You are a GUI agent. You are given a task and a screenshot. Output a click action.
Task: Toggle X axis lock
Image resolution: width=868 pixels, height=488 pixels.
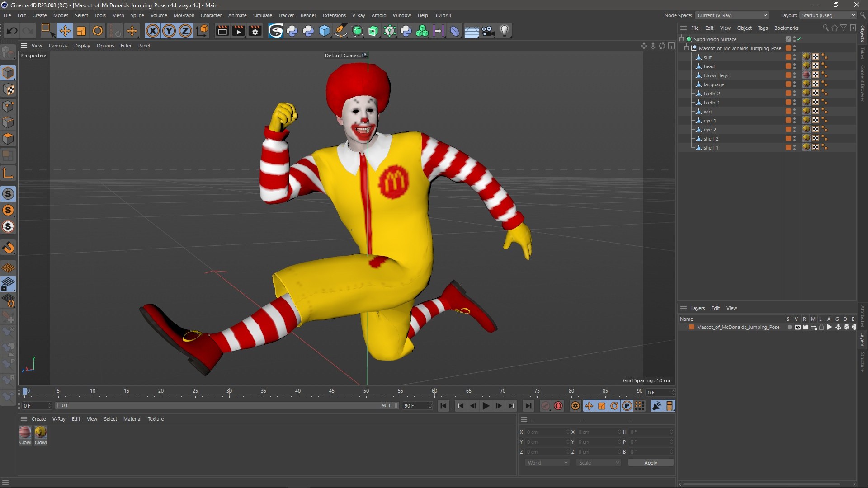(x=153, y=31)
